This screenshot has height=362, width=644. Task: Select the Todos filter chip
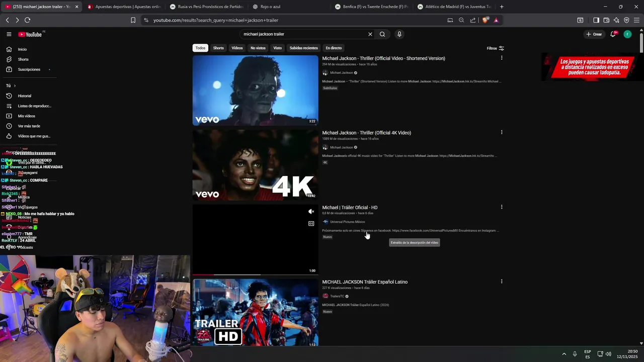click(200, 48)
